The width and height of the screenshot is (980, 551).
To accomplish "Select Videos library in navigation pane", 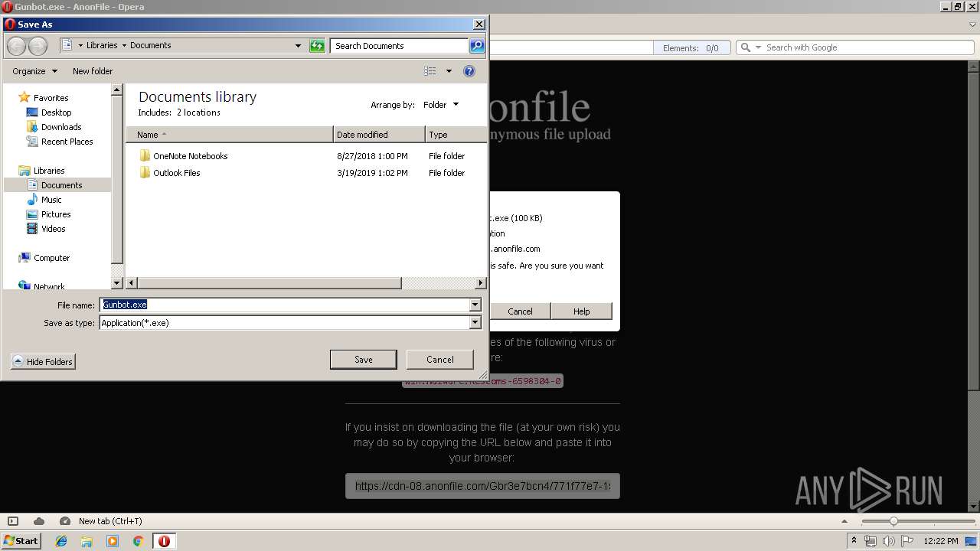I will [x=53, y=229].
